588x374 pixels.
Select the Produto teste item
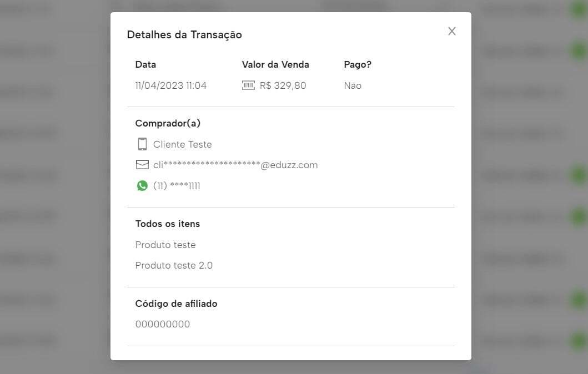[165, 245]
